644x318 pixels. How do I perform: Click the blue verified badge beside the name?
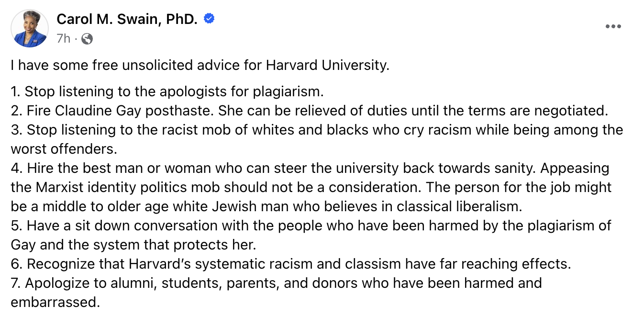[x=209, y=19]
